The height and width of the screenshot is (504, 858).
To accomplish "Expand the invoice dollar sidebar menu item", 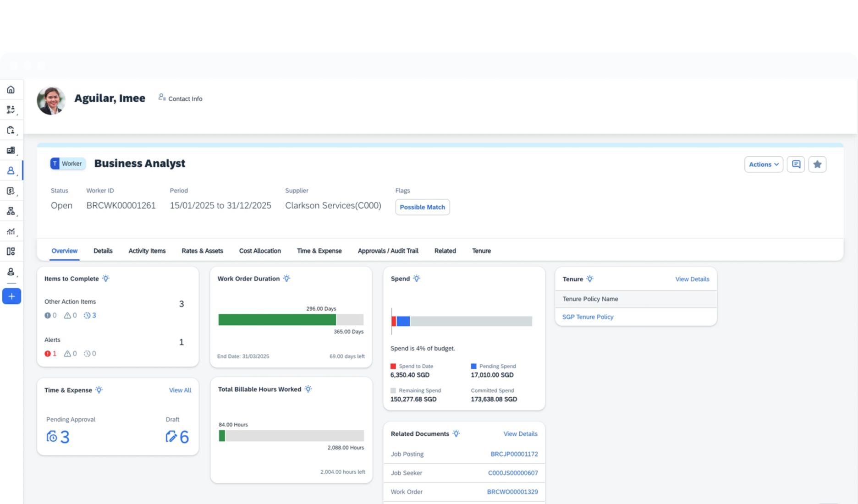I will pyautogui.click(x=11, y=191).
